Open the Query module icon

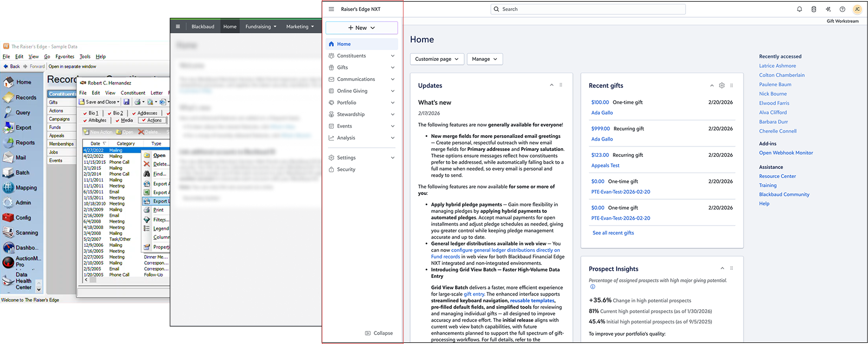click(x=8, y=112)
